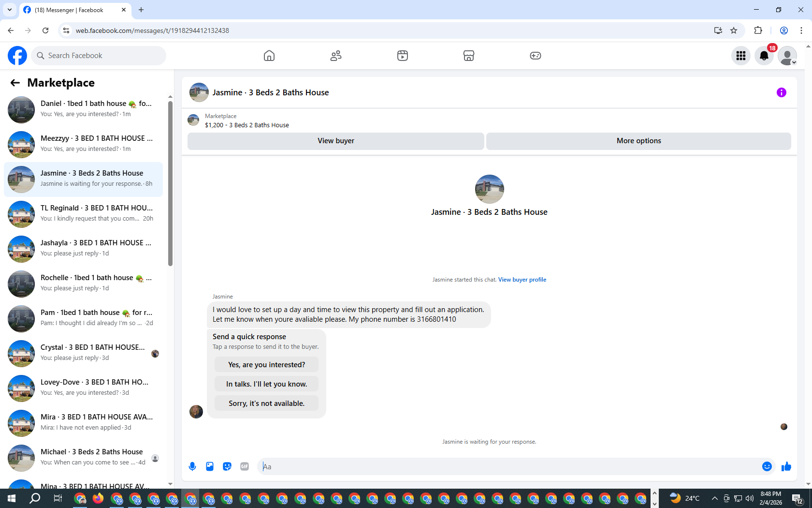Open the Windows notification center icon

point(797,498)
